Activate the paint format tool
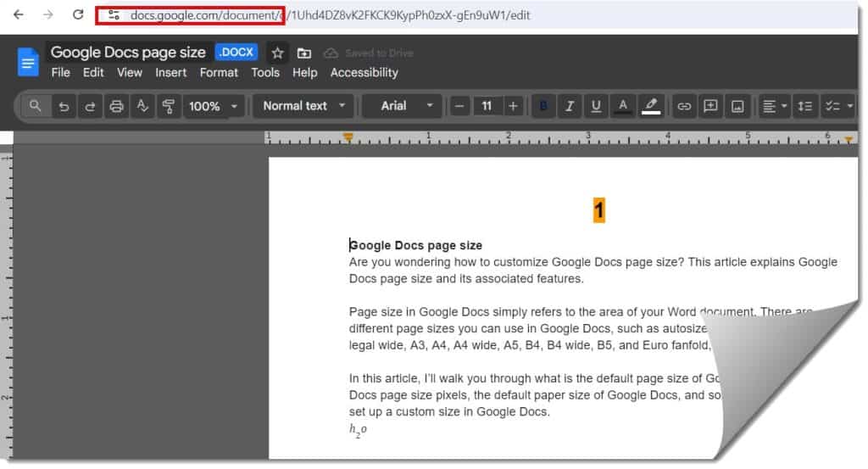The image size is (868, 469). coord(169,106)
